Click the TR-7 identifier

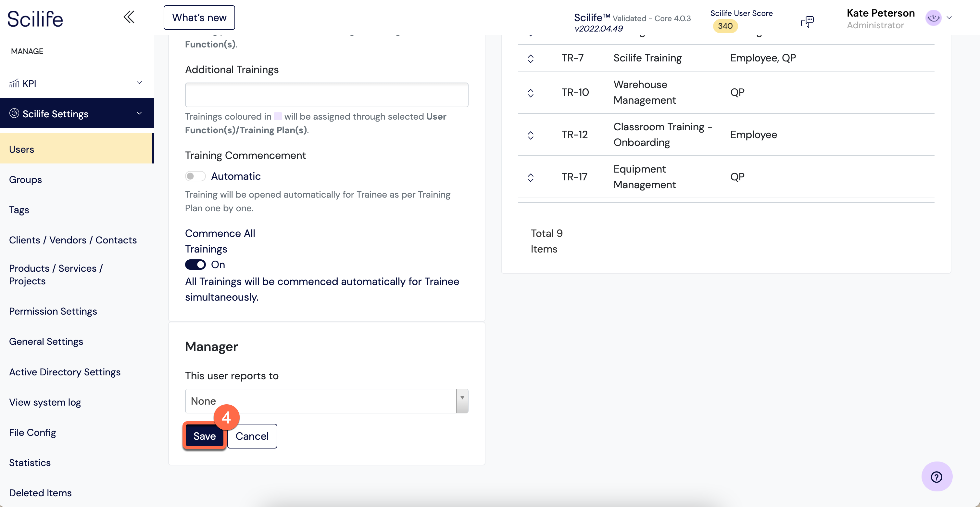(x=572, y=58)
